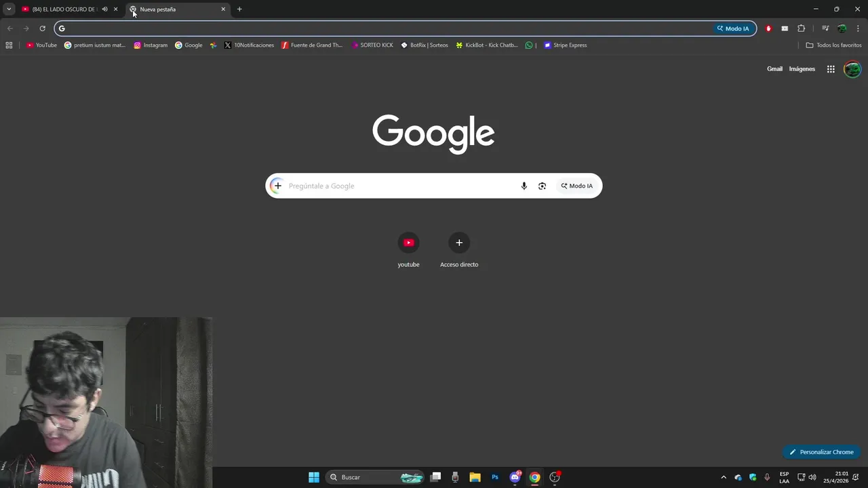Image resolution: width=868 pixels, height=488 pixels.
Task: Open the BotRix | Sorteos bookmark
Action: 425,45
